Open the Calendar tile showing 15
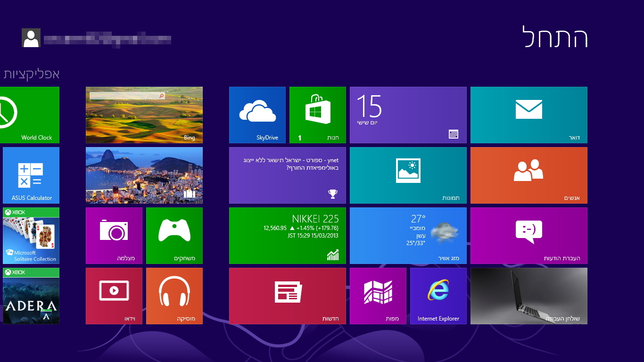The width and height of the screenshot is (644, 362). click(408, 115)
